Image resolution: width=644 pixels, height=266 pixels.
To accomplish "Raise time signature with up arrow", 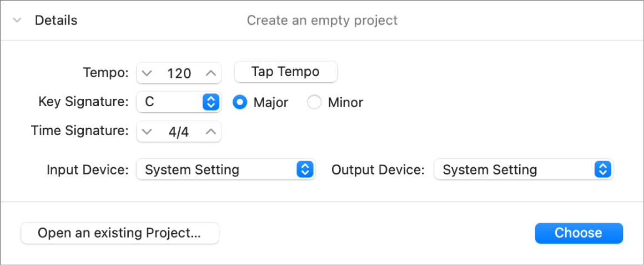I will 210,132.
